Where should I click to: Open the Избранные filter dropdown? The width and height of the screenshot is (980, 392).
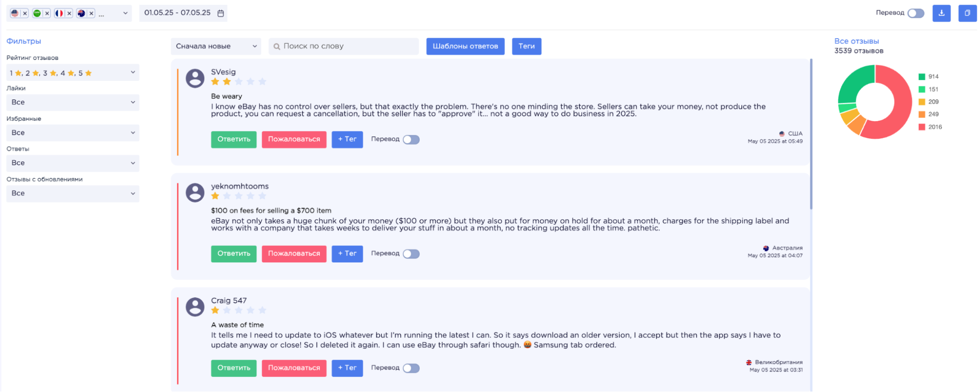tap(73, 133)
